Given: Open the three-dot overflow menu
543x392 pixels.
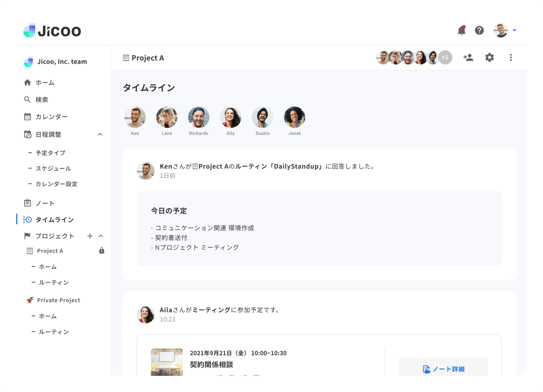Looking at the screenshot, I should pyautogui.click(x=511, y=57).
